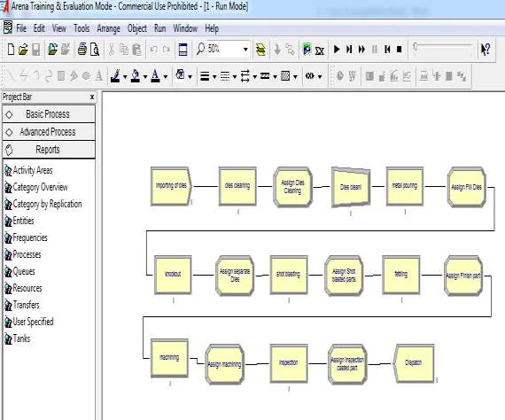
Task: Open Print Preview icon
Action: 95,50
